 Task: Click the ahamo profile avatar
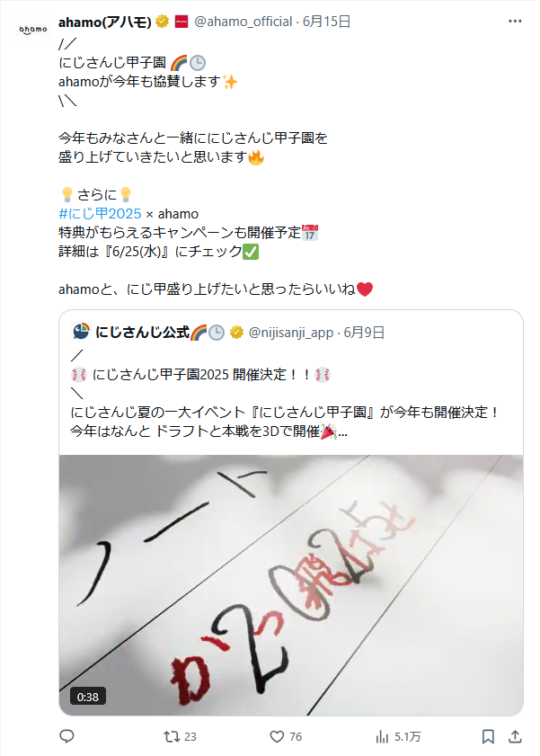(32, 30)
